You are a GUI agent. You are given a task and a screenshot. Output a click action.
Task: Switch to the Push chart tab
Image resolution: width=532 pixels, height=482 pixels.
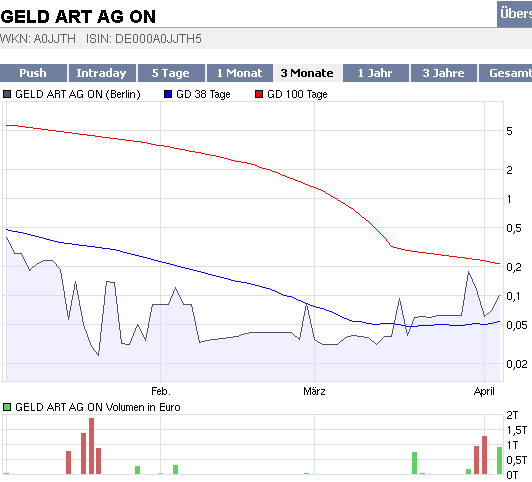coord(33,73)
